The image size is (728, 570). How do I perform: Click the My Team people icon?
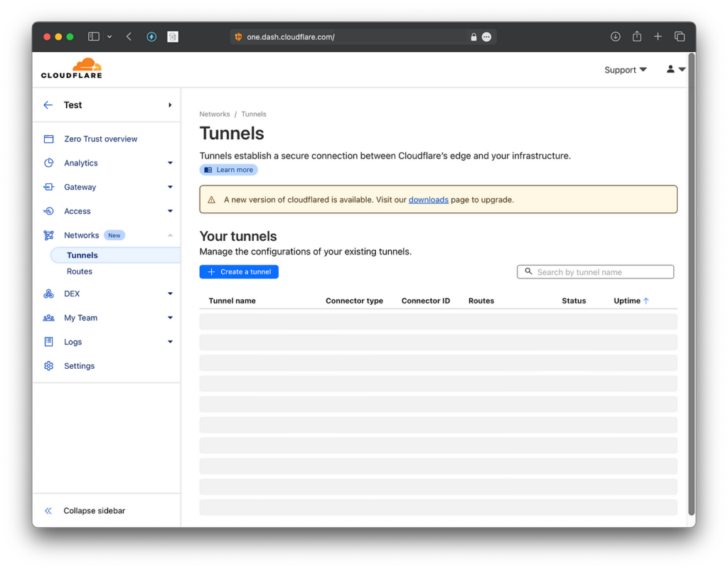tap(48, 318)
